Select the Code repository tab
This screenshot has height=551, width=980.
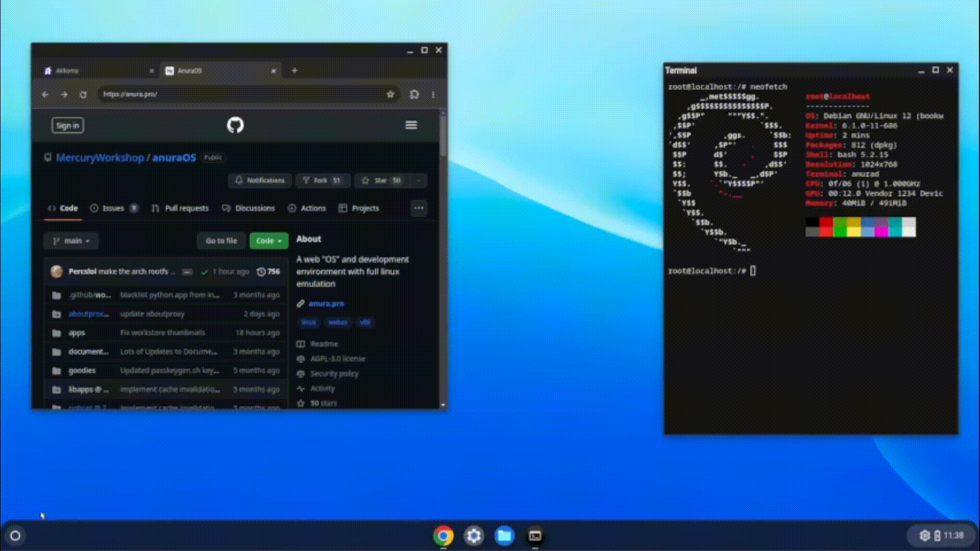coord(63,208)
